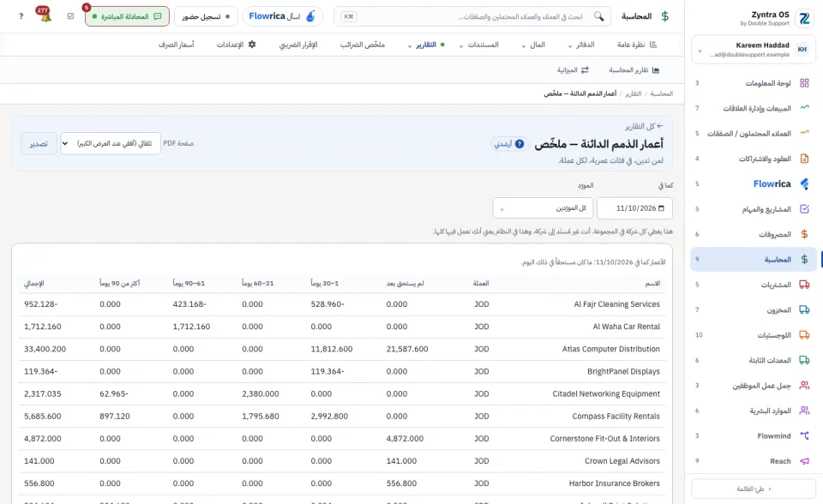Screen dimensions: 823x504
Task: Click the search customers input field
Action: (472, 16)
